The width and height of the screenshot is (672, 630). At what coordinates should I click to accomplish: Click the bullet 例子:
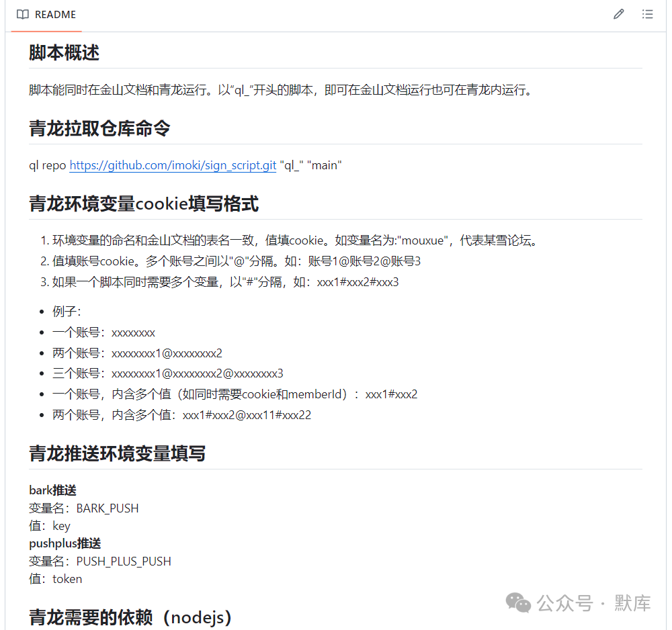(67, 312)
